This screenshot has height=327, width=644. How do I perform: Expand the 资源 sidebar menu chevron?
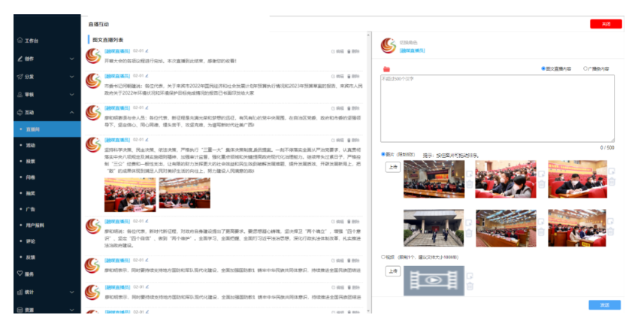72,310
